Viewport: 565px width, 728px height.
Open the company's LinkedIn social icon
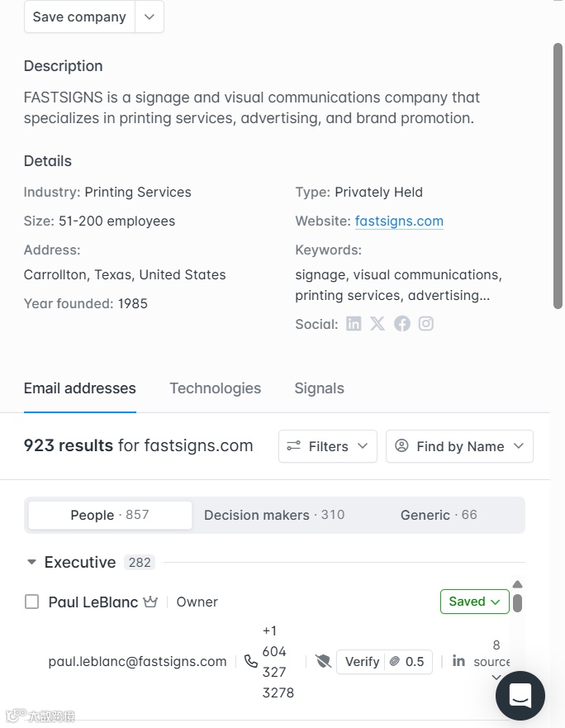click(354, 324)
